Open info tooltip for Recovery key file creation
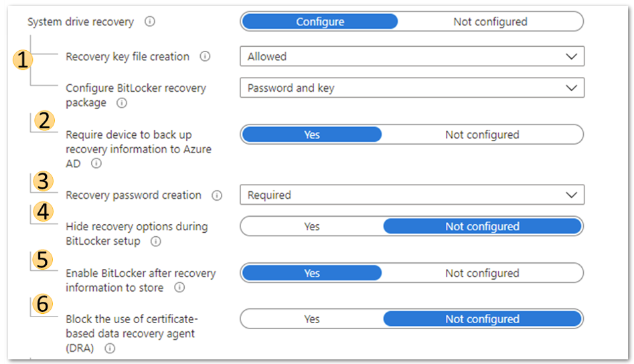This screenshot has height=364, width=634. pos(205,56)
